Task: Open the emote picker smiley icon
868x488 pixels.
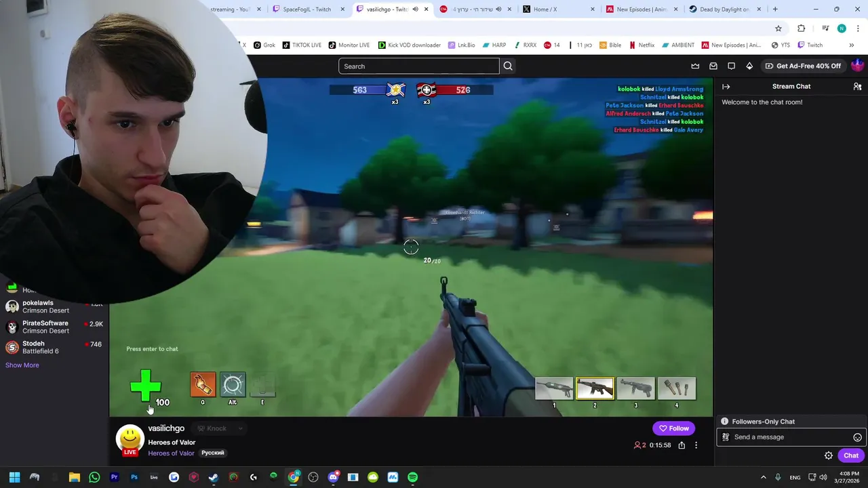Action: (x=857, y=437)
